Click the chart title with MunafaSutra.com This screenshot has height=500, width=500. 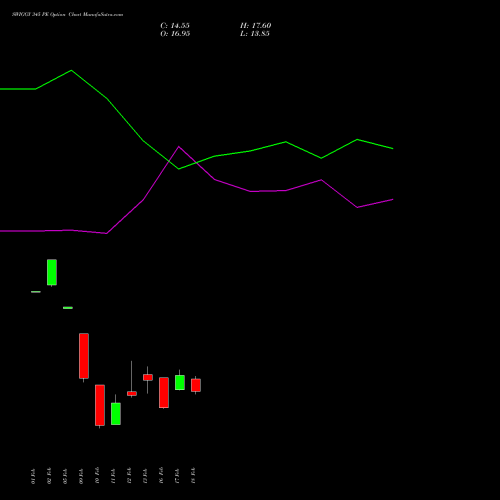coord(68,15)
